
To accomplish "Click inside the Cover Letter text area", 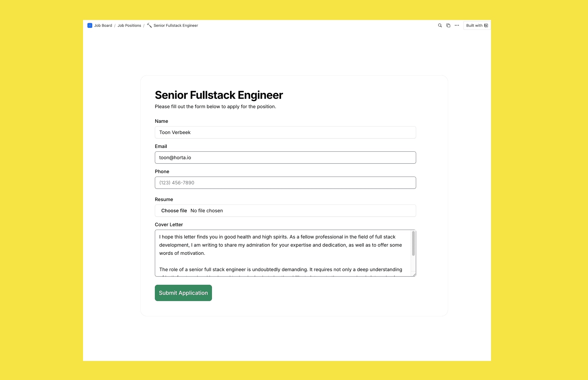I will (283, 253).
